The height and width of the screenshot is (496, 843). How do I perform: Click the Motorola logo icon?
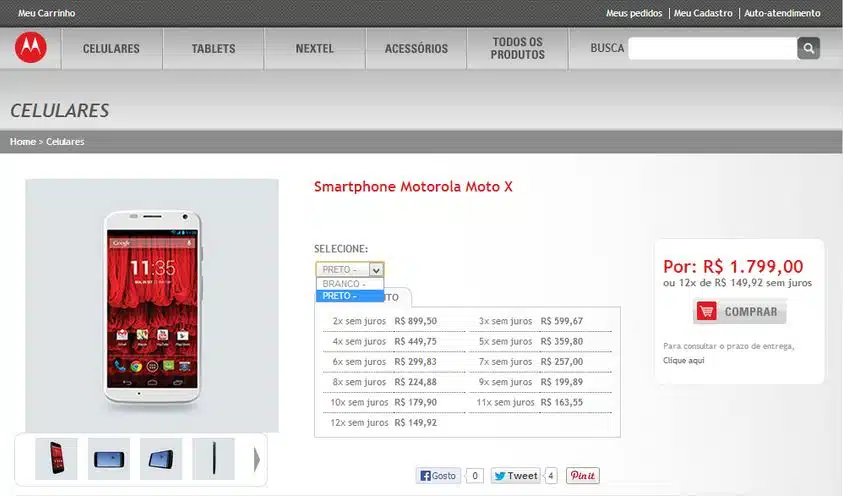31,48
